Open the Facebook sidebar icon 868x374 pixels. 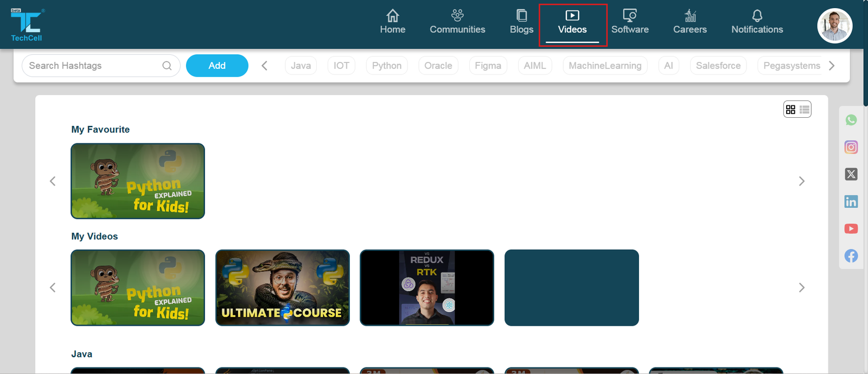tap(851, 256)
